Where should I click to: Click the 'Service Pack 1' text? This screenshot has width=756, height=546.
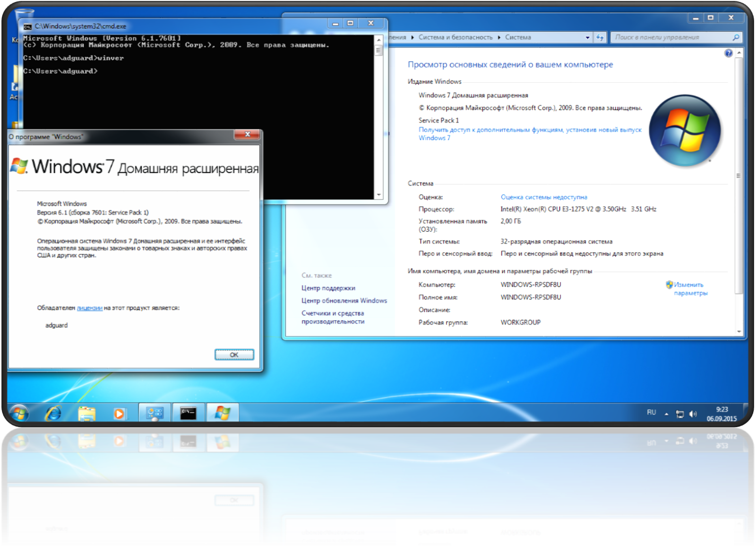tap(438, 120)
